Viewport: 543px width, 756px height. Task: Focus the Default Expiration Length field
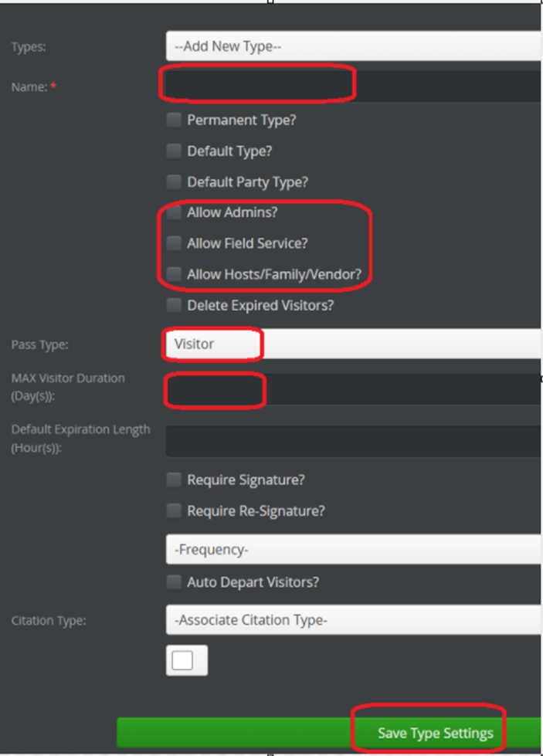(354, 441)
